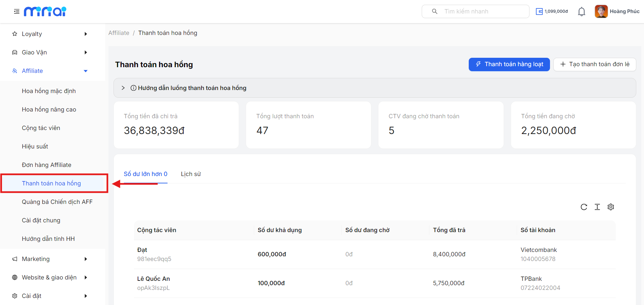
Task: Click balance 100,000đ in Lê Quốc An row
Action: click(271, 283)
